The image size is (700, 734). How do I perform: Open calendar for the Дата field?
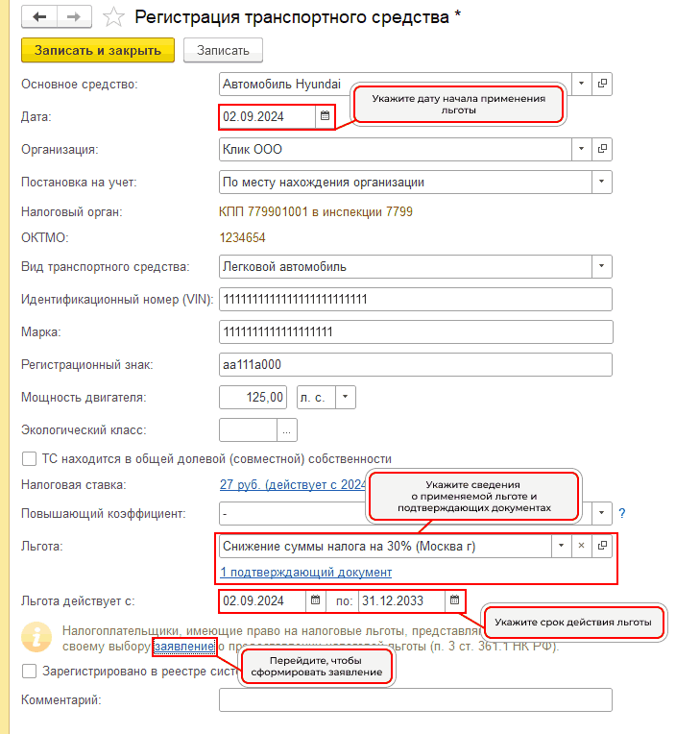(325, 116)
